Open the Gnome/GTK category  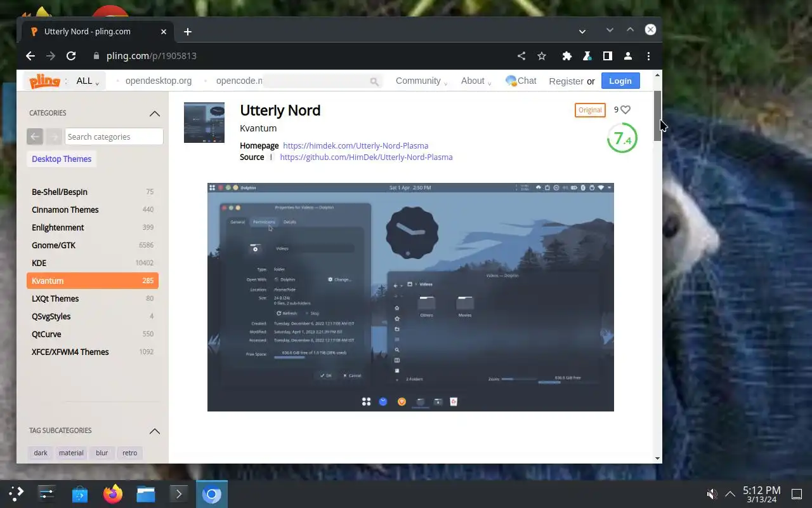point(93,245)
